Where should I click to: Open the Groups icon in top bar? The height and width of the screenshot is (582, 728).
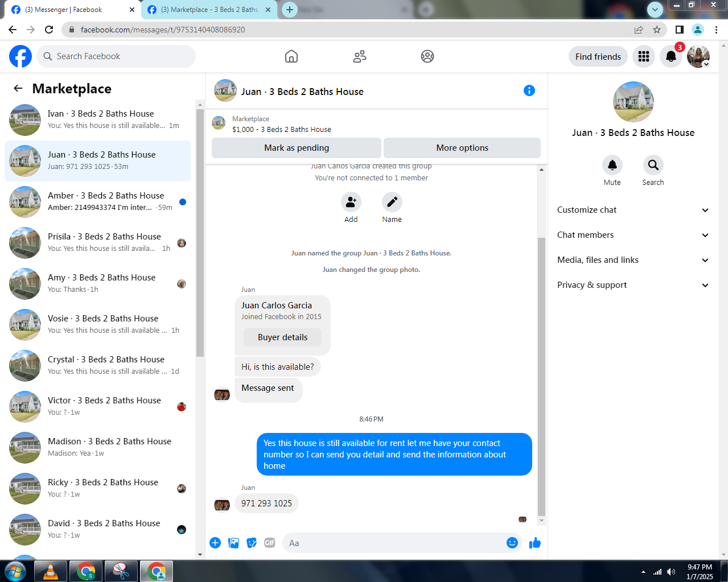427,56
